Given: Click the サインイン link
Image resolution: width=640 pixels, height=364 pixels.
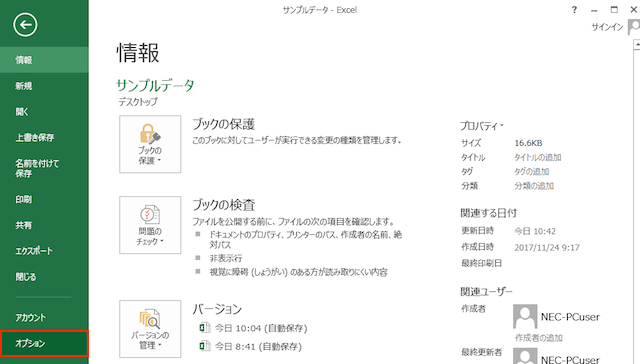Looking at the screenshot, I should point(607,27).
